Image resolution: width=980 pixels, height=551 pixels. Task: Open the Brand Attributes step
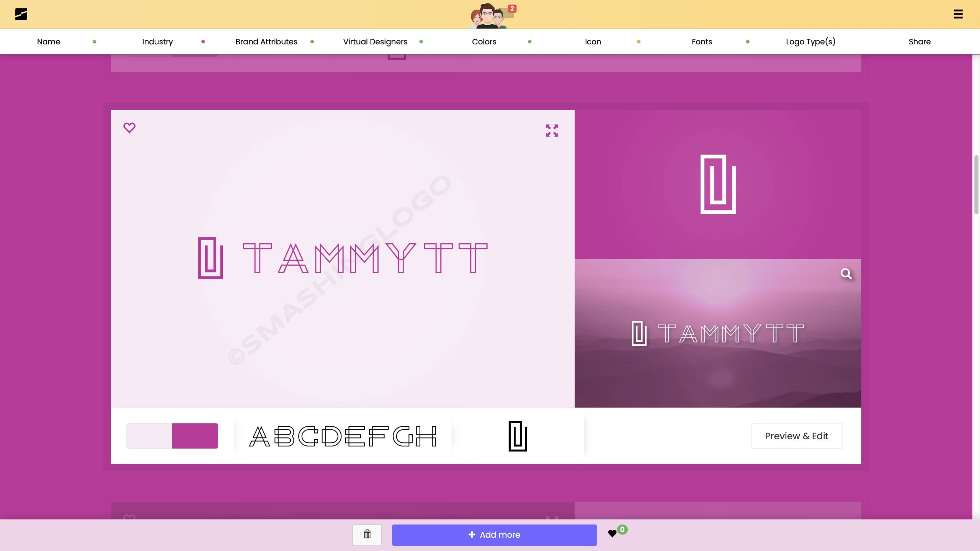pos(266,42)
